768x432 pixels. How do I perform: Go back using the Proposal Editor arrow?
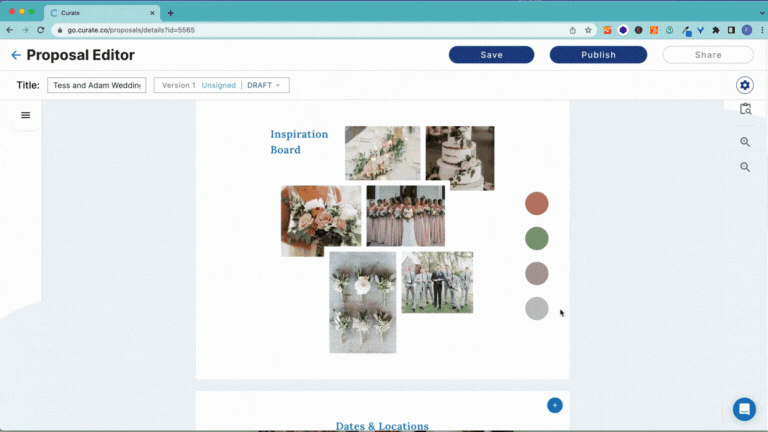pos(15,55)
